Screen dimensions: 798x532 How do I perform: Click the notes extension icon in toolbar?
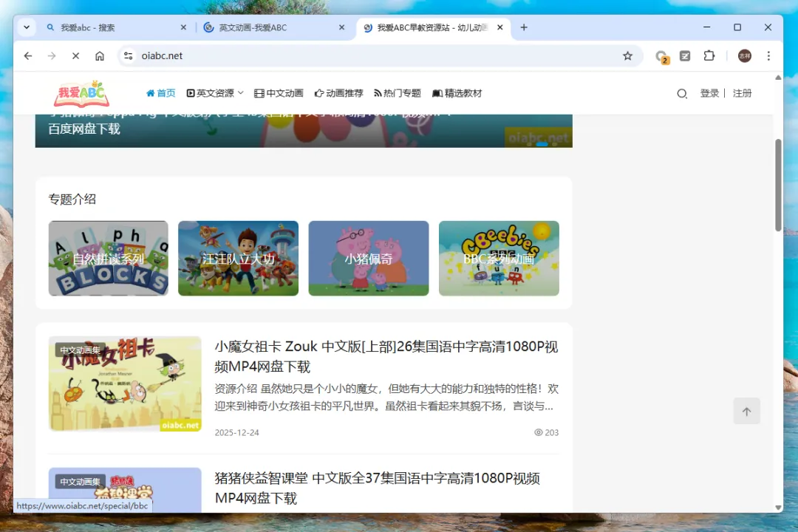point(685,56)
